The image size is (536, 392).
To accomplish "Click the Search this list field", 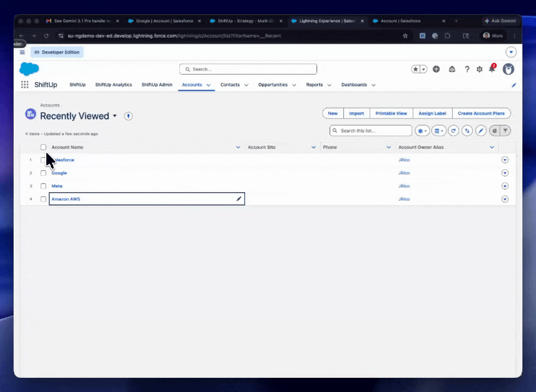I will pos(370,131).
